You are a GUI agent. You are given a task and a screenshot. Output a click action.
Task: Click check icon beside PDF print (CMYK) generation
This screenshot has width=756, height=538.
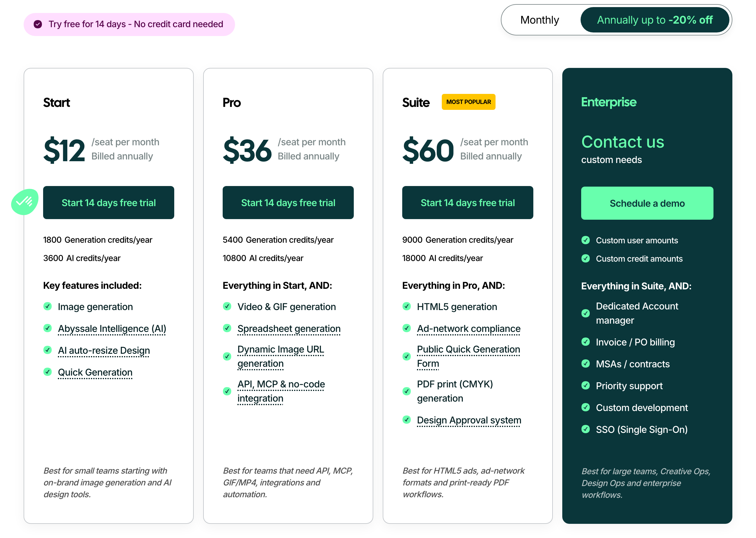pos(406,391)
